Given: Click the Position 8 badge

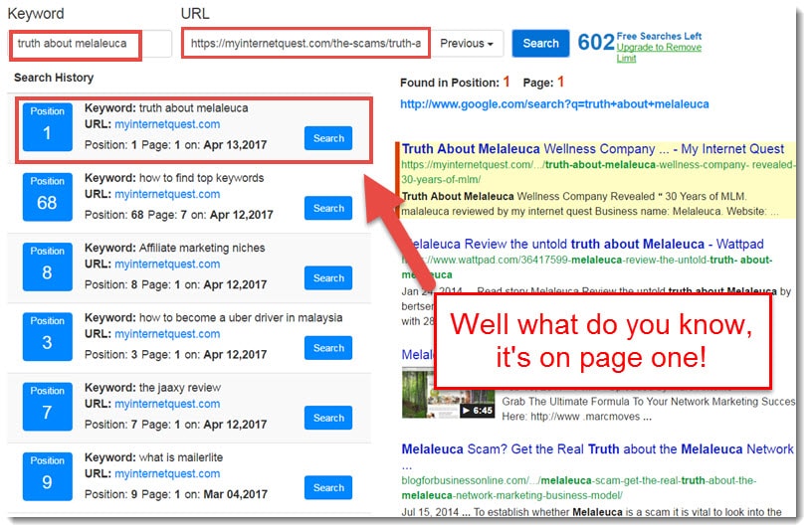Looking at the screenshot, I should coord(48,268).
